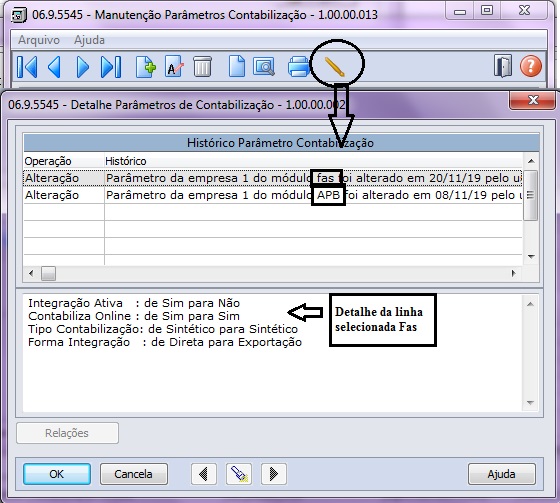Go to previous entry with left arrow button
560x503 pixels.
pos(204,474)
